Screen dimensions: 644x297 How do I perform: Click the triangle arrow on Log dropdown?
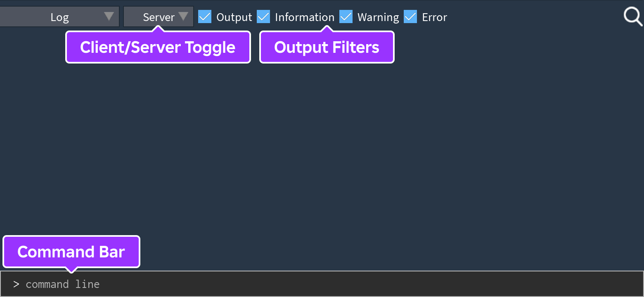pyautogui.click(x=109, y=16)
